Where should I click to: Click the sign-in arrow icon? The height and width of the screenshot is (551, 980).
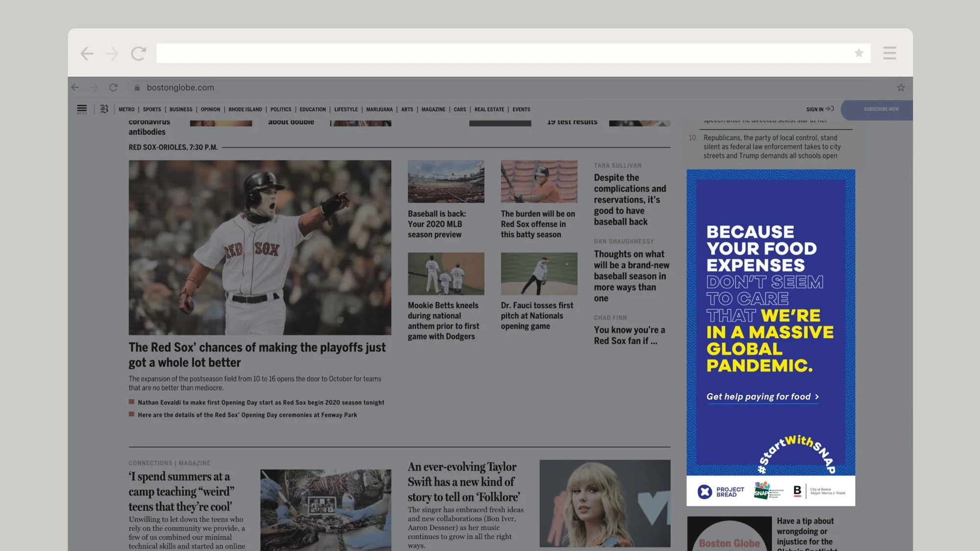(830, 109)
